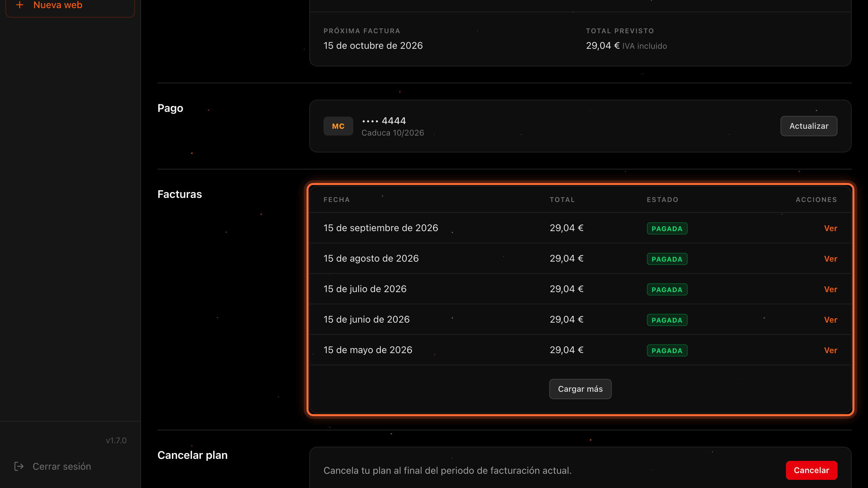
Task: Click PAGADA badge for 15 de julio
Action: coord(667,289)
